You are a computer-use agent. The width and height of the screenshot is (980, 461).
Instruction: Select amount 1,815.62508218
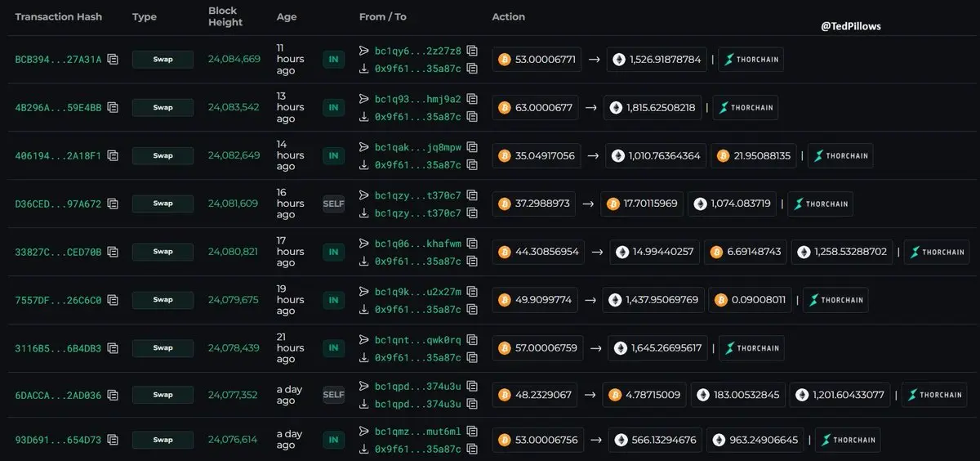pyautogui.click(x=661, y=108)
